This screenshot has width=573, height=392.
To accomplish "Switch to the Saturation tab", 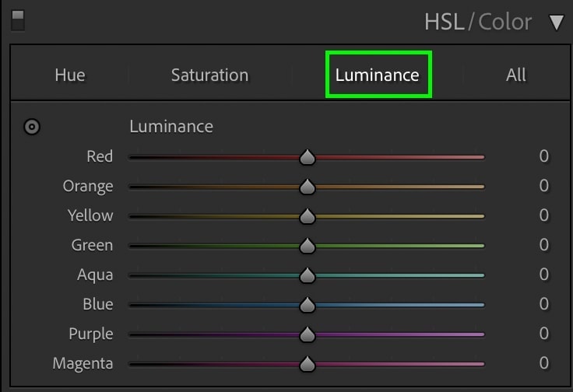I will (209, 75).
